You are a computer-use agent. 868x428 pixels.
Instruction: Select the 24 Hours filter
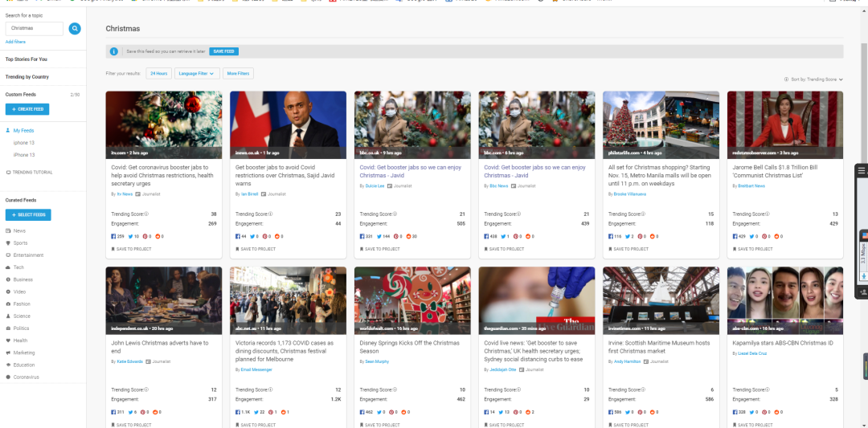(158, 73)
